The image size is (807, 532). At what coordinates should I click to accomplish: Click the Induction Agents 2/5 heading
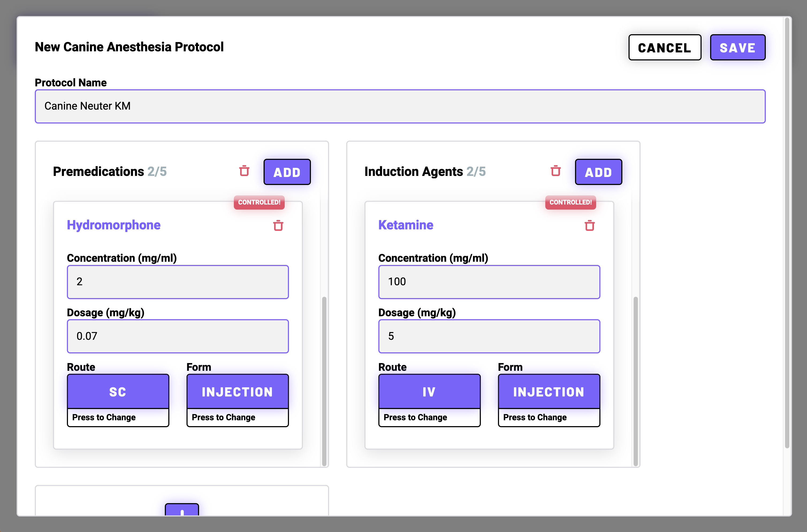[425, 172]
